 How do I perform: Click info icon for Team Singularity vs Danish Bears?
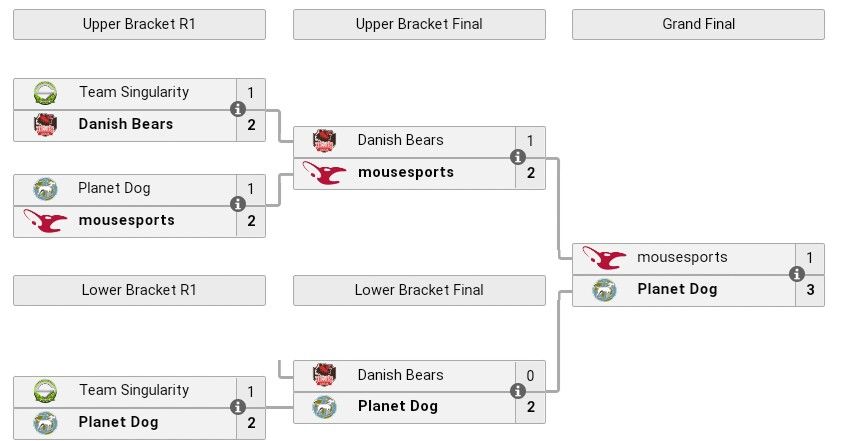pos(238,108)
